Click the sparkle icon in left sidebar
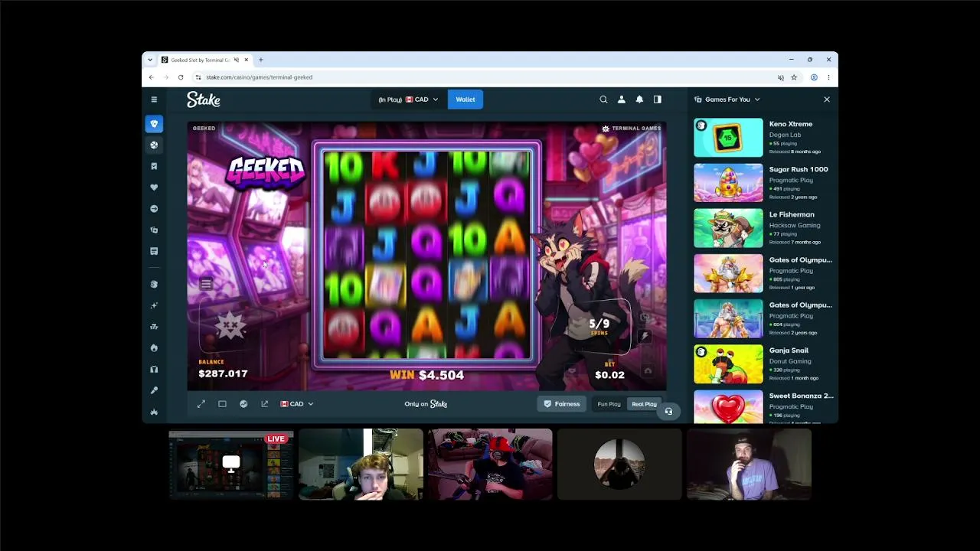980x551 pixels. [x=154, y=305]
